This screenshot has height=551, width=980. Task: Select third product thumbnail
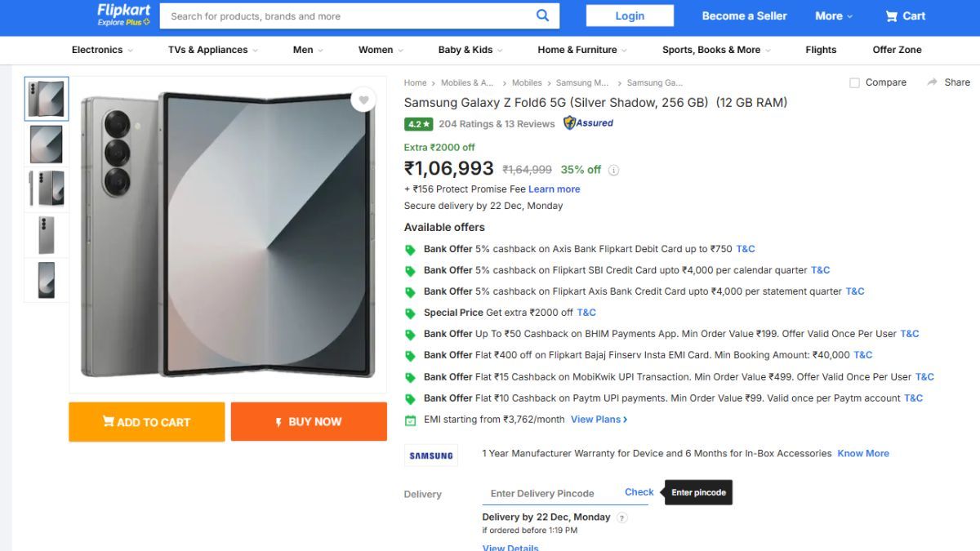point(47,189)
